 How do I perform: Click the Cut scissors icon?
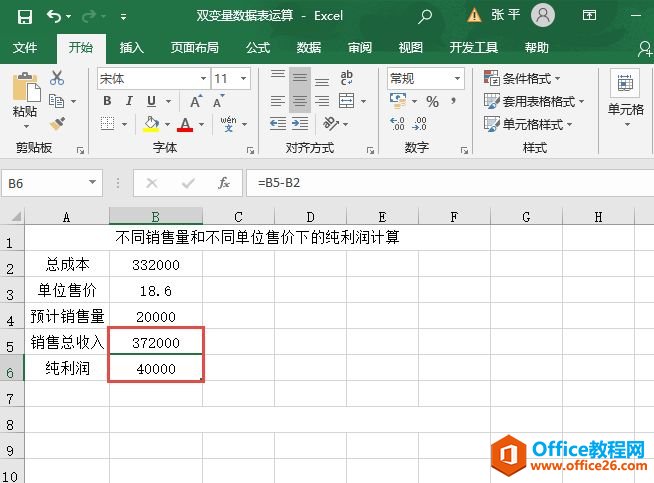click(57, 78)
